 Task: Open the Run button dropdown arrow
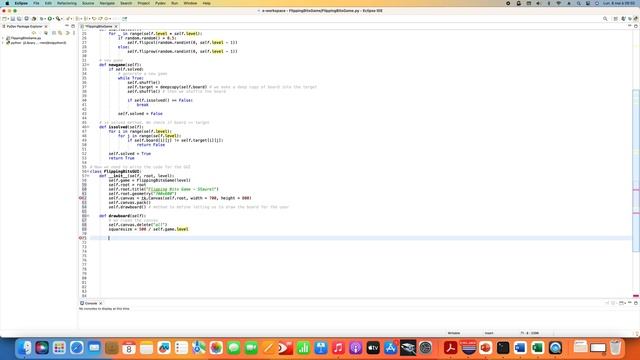click(53, 19)
